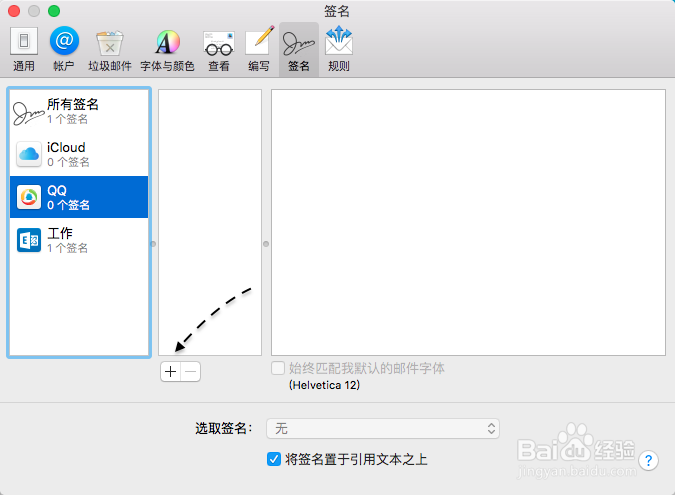Select the 工作 Exchange account row
Screen dimensions: 675x495
click(x=79, y=240)
